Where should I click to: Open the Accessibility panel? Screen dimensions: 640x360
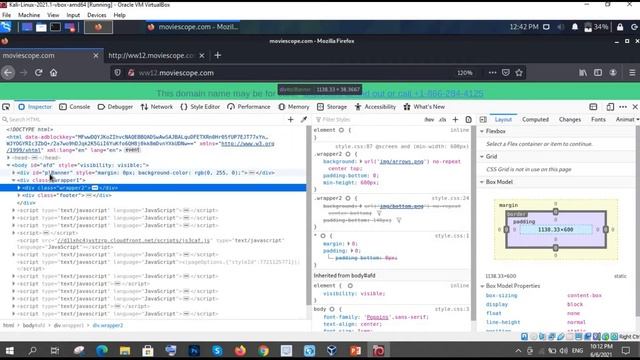(x=375, y=107)
